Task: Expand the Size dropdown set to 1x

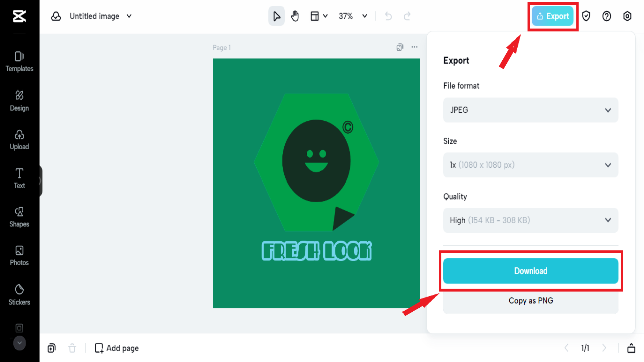Action: point(530,165)
